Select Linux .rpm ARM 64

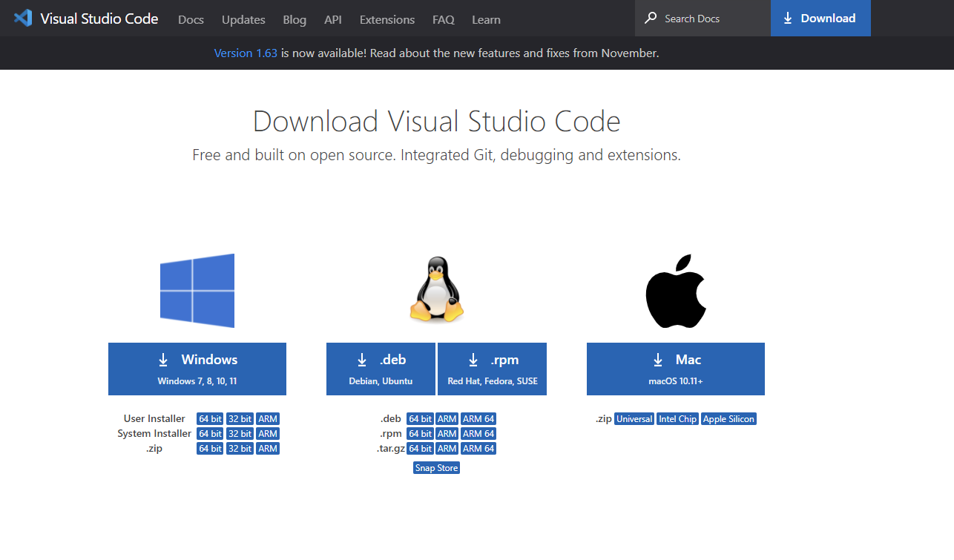click(x=478, y=434)
